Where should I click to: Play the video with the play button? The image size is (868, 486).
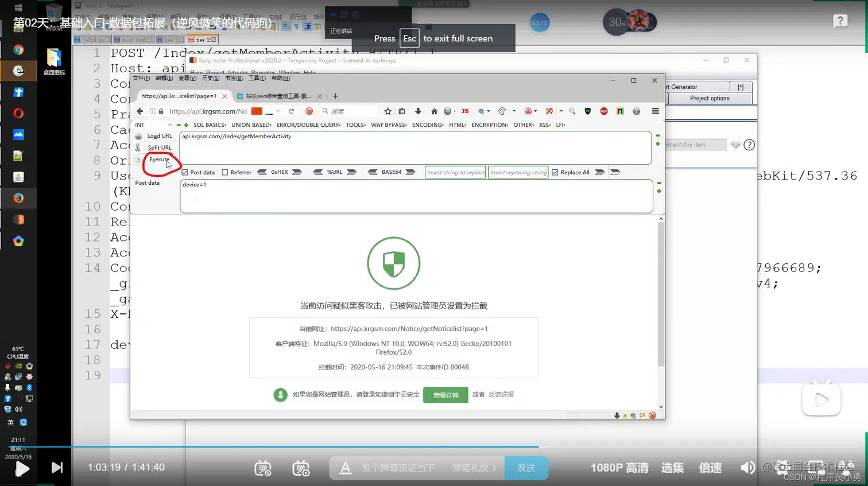pyautogui.click(x=22, y=468)
